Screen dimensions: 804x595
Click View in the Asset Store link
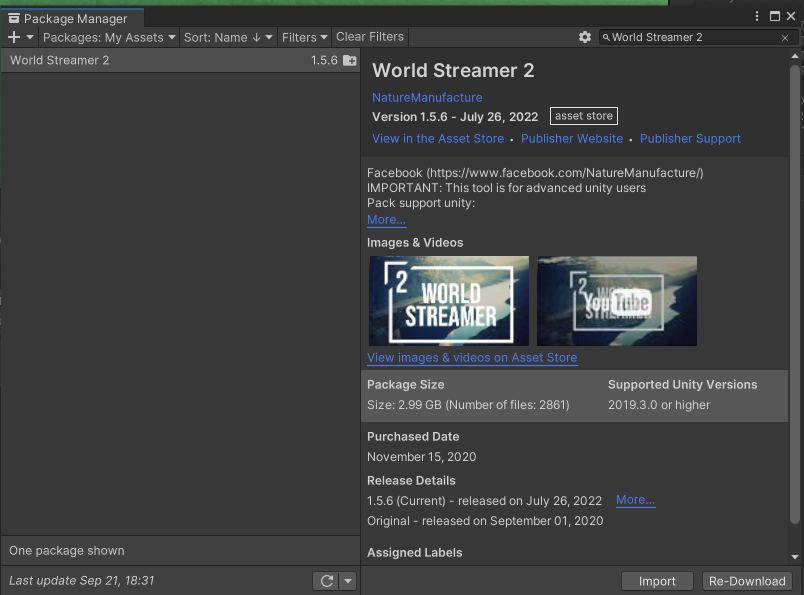(x=438, y=138)
